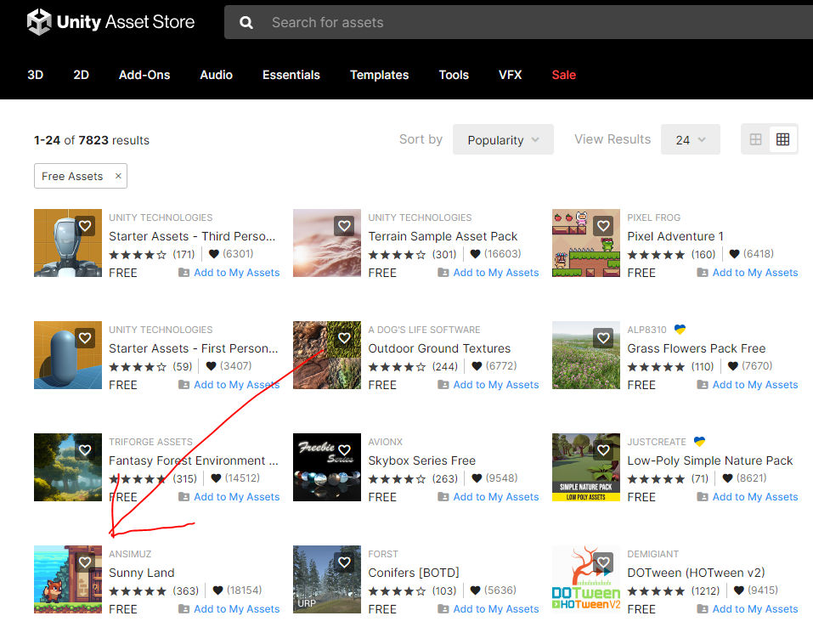Open publisher TRIFORGE ASSETS page
The image size is (813, 644).
[150, 442]
